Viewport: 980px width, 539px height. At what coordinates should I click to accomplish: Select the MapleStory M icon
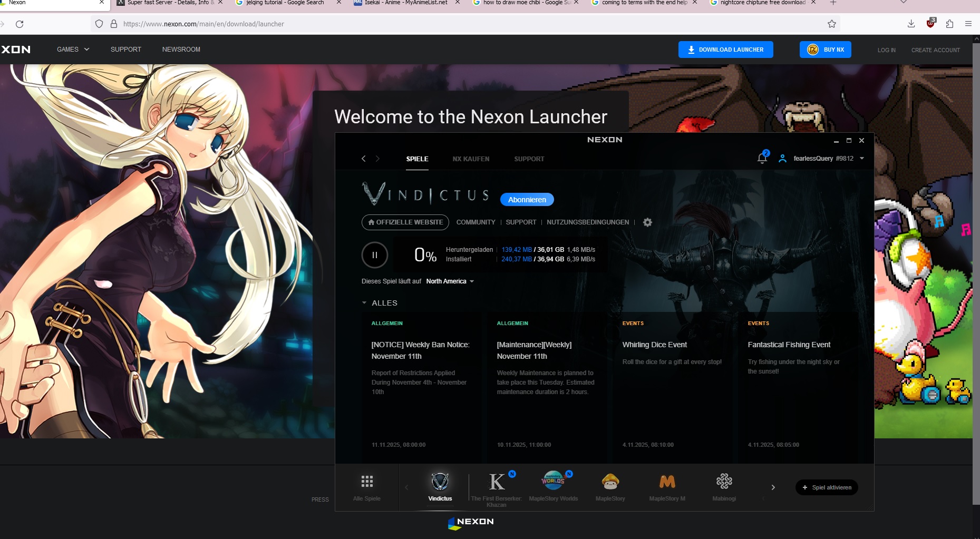coord(667,482)
